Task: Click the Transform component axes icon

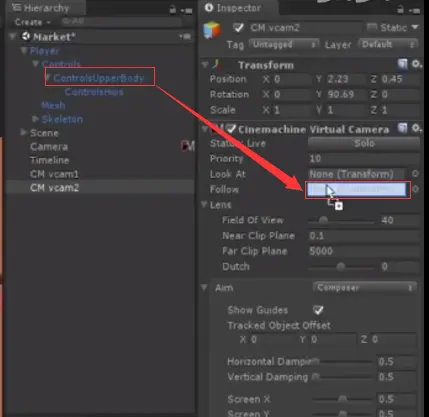Action: (x=217, y=65)
